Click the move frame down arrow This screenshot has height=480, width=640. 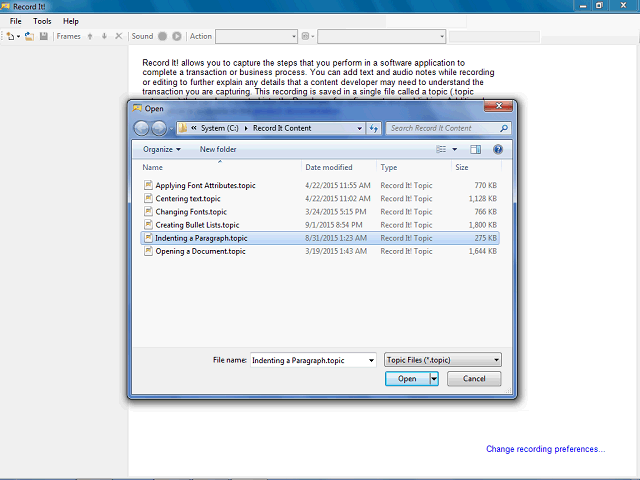coord(104,36)
